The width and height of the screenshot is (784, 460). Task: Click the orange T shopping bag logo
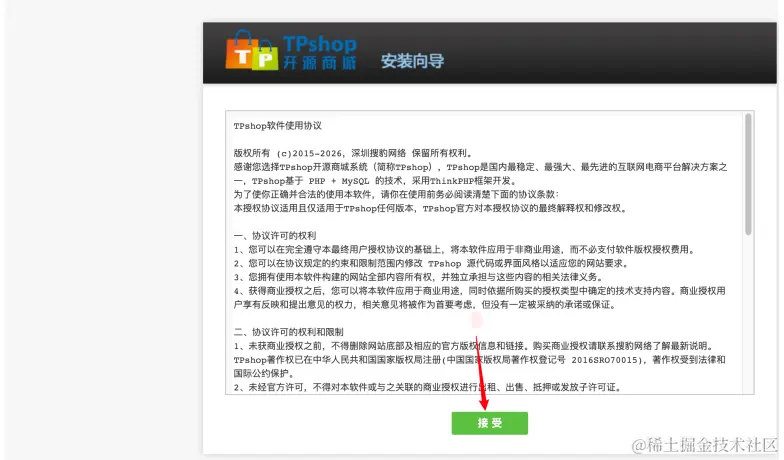(x=242, y=50)
